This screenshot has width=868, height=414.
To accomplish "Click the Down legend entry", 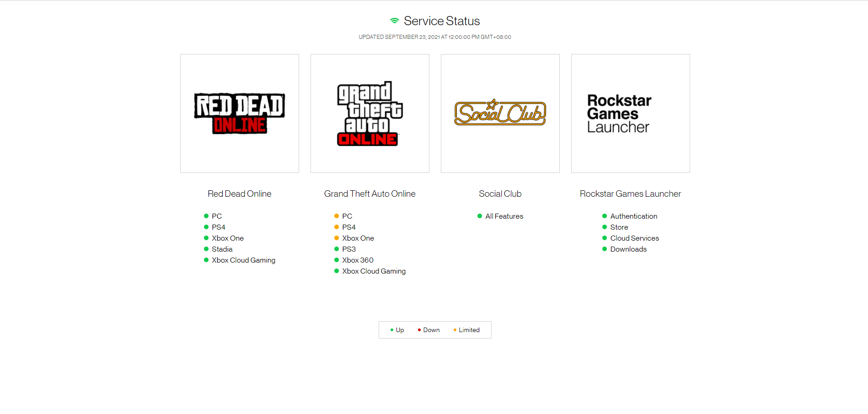I will coord(429,330).
